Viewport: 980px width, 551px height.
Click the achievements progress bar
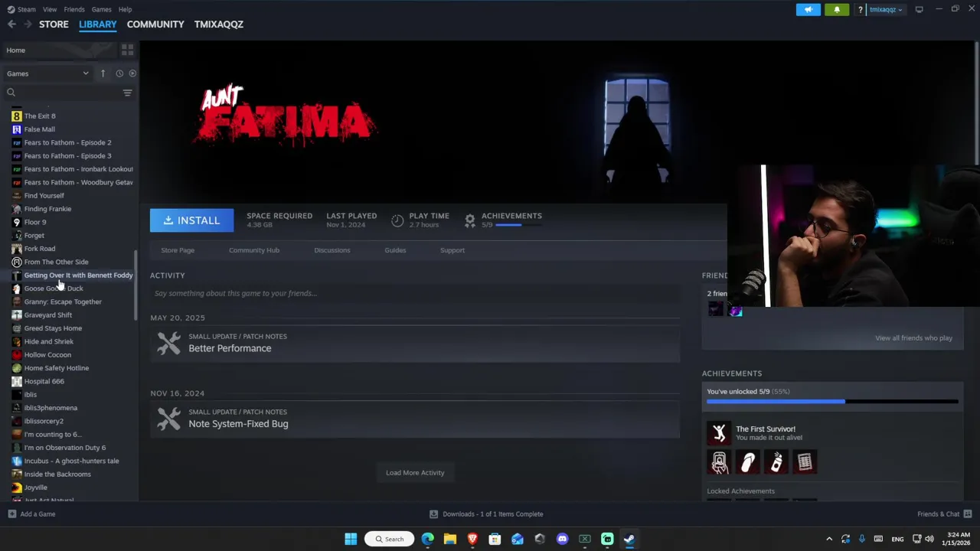coord(832,401)
